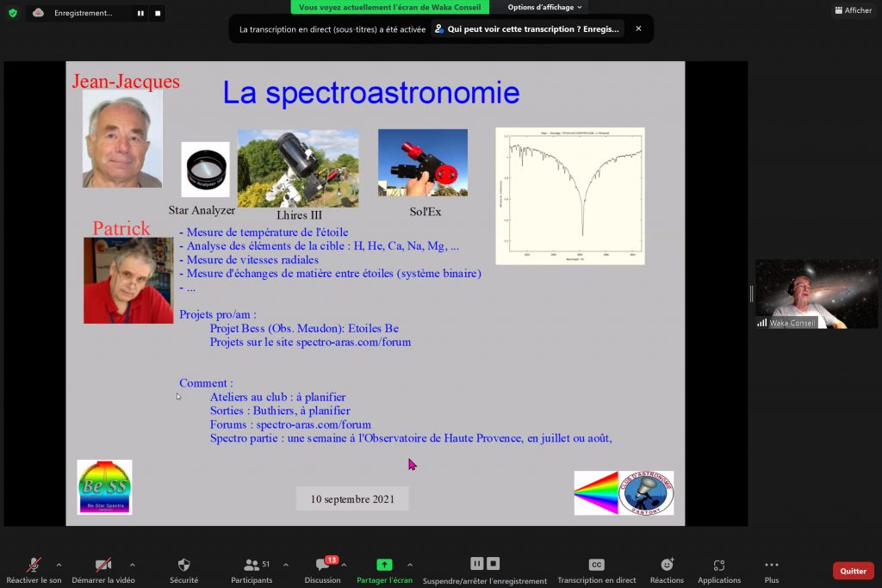882x588 pixels.
Task: Unmute with Réactiver le son
Action: pos(34,571)
